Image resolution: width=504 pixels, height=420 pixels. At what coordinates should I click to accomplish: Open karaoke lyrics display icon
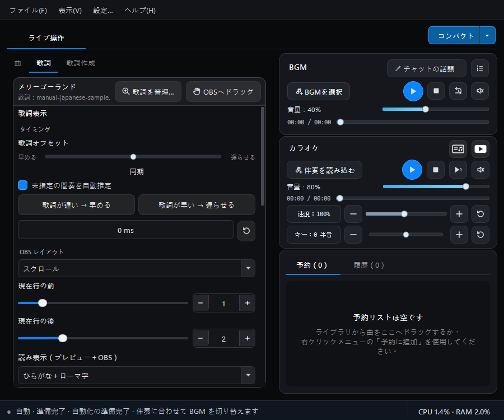coord(458,149)
